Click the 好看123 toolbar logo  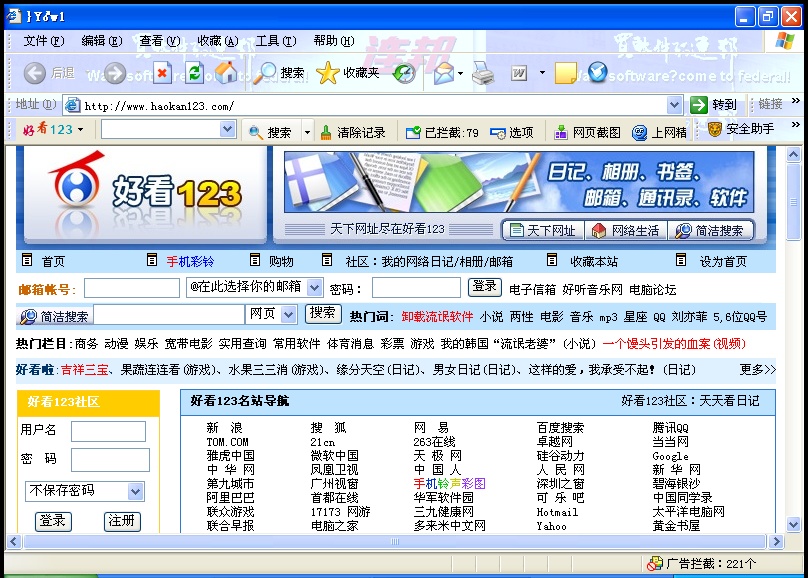tap(47, 129)
